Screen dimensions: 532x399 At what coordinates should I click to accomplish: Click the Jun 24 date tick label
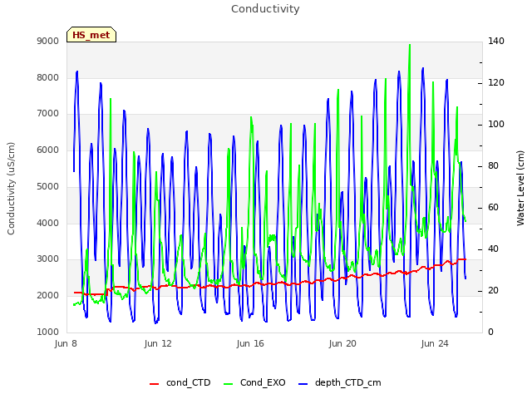[435, 343]
